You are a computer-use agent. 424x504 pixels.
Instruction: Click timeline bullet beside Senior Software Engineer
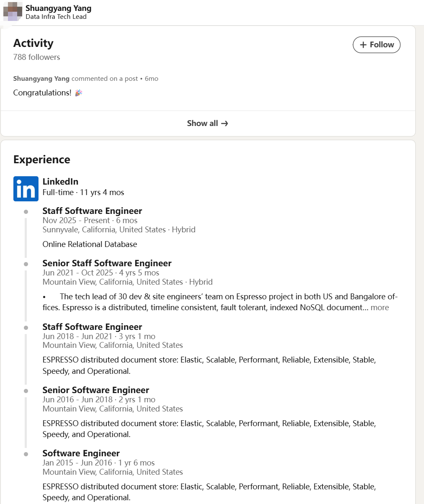pos(26,391)
